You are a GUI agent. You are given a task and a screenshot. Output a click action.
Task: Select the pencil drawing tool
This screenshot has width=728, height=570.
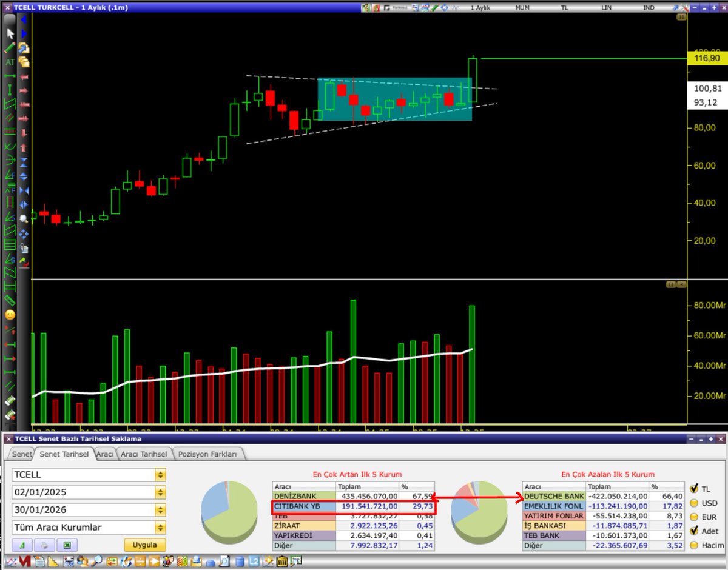tap(10, 47)
